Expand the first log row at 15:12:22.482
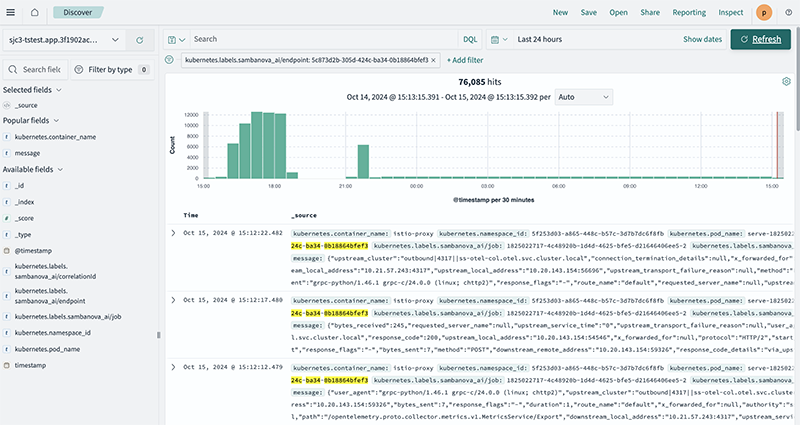Screen dimensions: 800x425 pyautogui.click(x=173, y=233)
